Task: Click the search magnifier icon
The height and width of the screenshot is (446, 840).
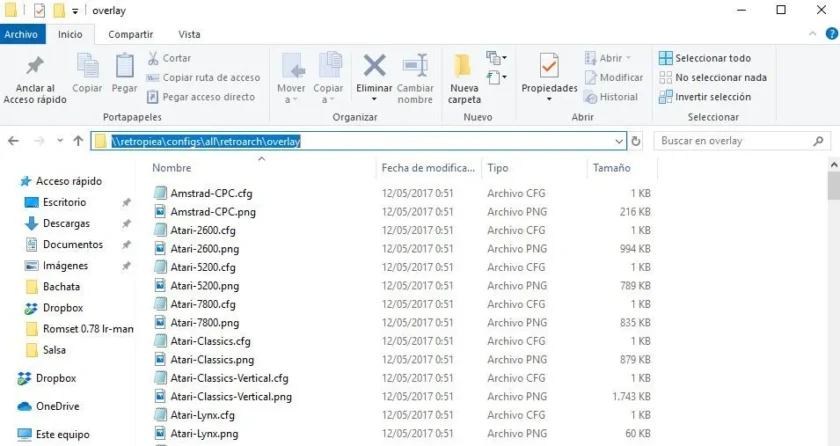Action: 818,141
